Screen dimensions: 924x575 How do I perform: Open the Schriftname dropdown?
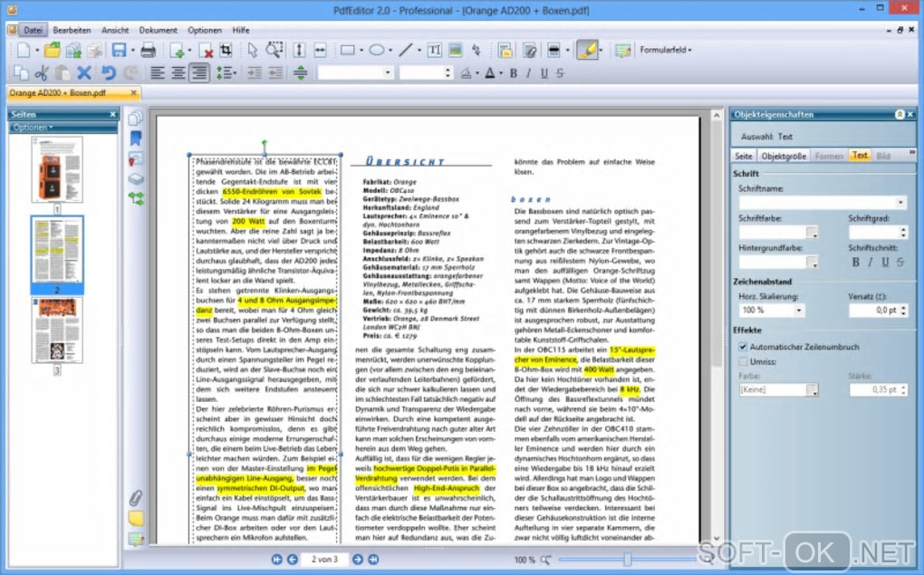[x=901, y=203]
